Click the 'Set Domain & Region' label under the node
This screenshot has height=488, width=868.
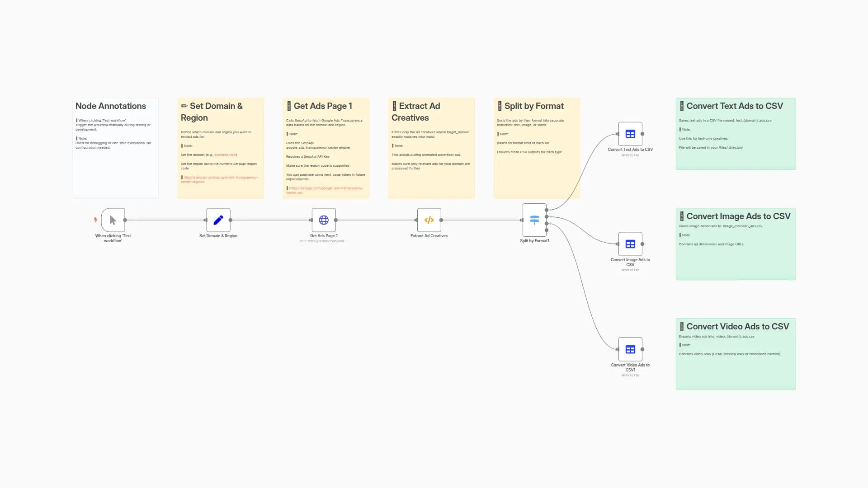click(x=218, y=236)
